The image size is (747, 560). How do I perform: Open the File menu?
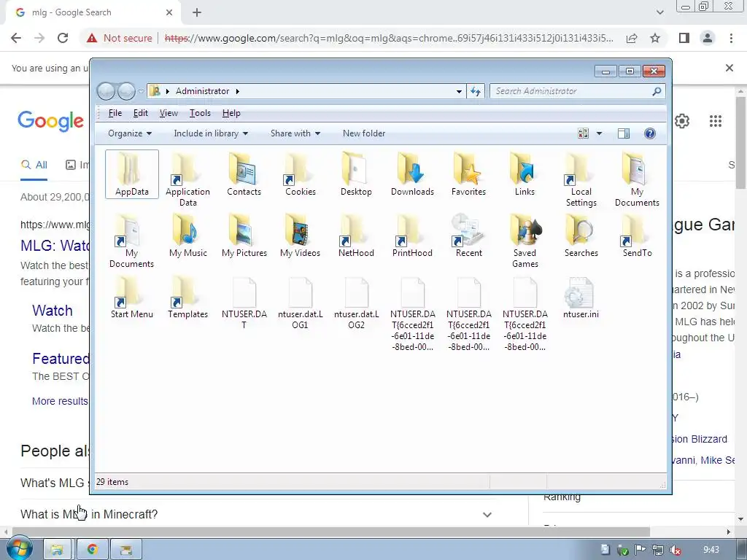(115, 113)
